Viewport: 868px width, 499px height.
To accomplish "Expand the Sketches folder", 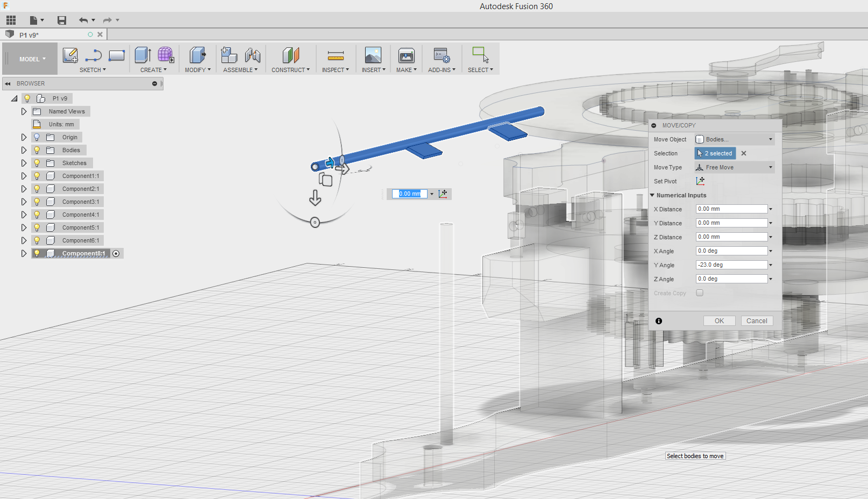I will tap(24, 163).
